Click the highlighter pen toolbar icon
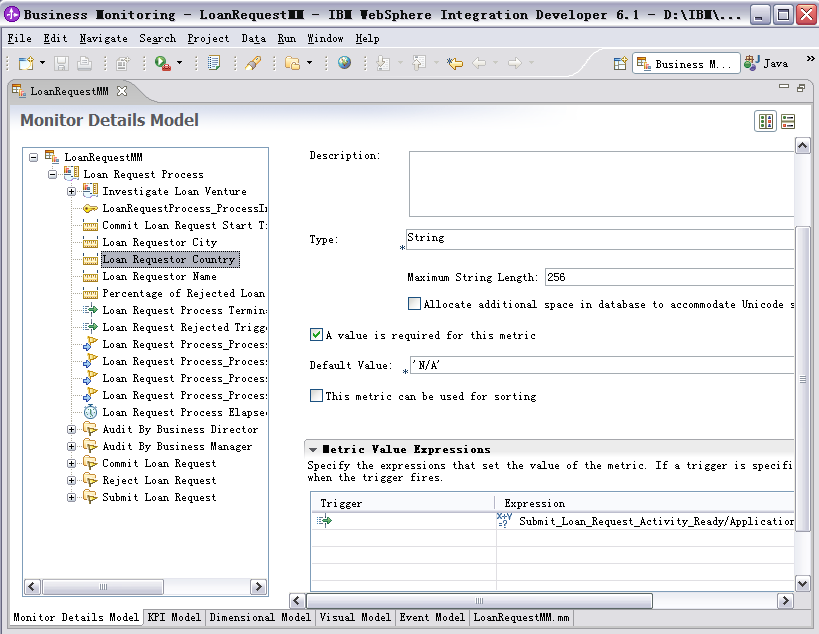819x634 pixels. click(x=253, y=63)
